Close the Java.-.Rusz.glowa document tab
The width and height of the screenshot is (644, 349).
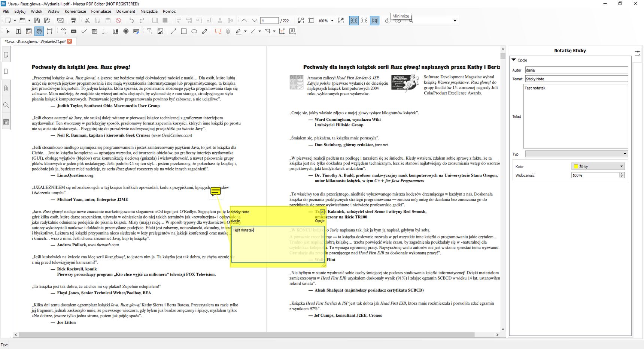tap(70, 41)
